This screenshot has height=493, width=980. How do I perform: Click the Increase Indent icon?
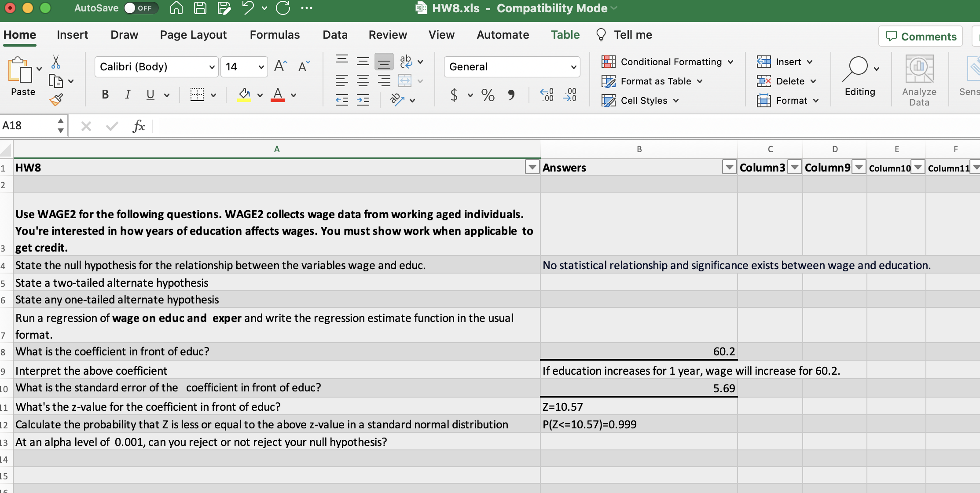pyautogui.click(x=363, y=100)
